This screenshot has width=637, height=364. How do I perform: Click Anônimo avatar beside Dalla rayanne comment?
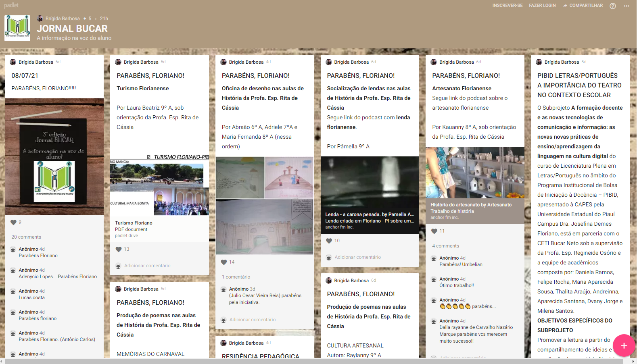[434, 321]
